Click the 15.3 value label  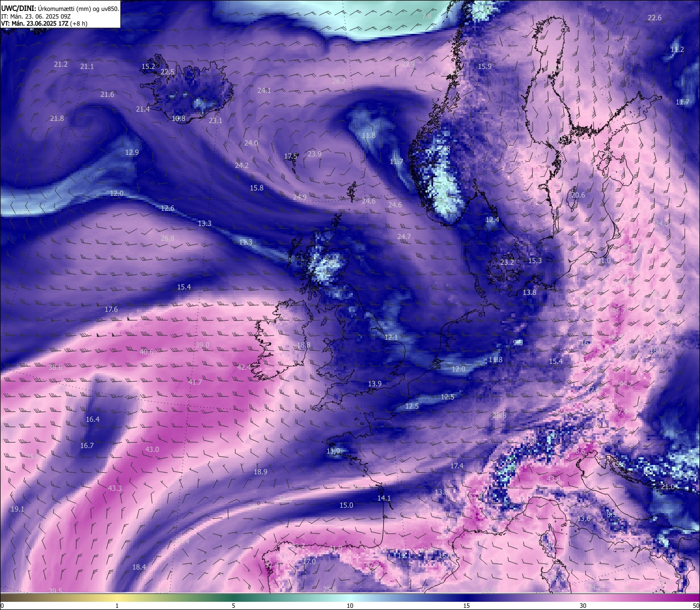coord(535,261)
